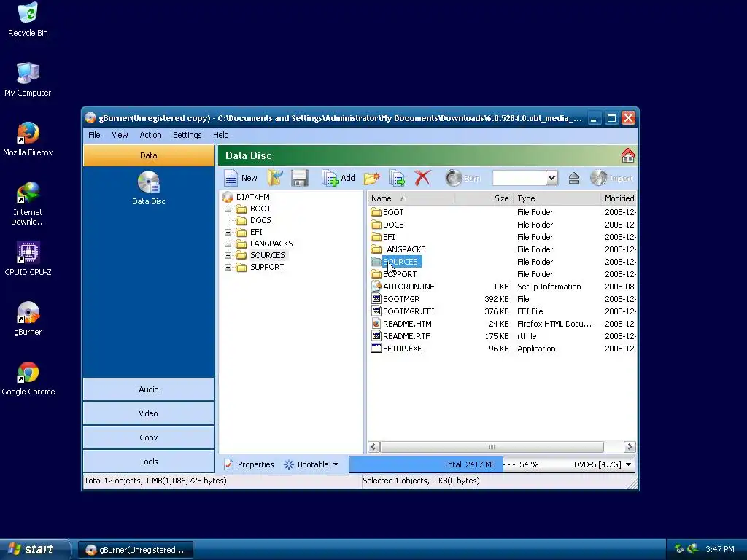Select the Data Disc icon in sidebar
Viewport: 747px width, 560px height.
pyautogui.click(x=149, y=188)
